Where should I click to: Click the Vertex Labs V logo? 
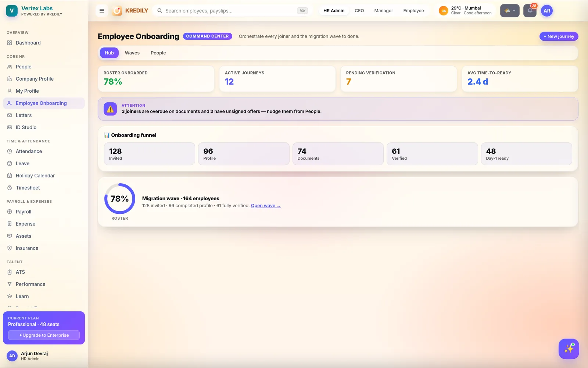pos(12,11)
